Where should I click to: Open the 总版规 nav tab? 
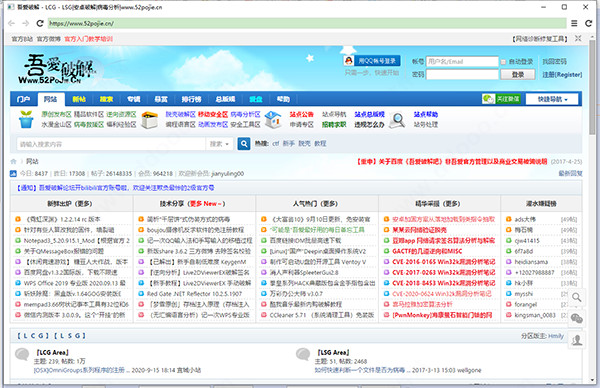click(225, 99)
